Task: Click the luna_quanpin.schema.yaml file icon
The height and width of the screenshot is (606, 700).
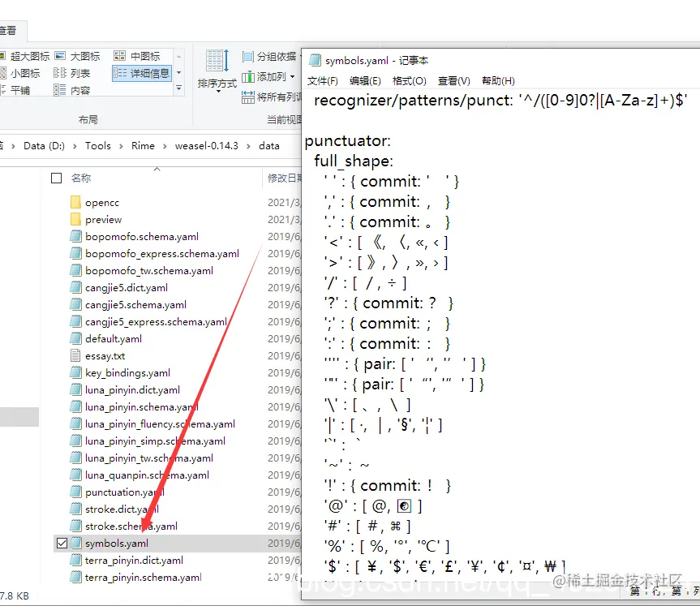Action: click(76, 475)
